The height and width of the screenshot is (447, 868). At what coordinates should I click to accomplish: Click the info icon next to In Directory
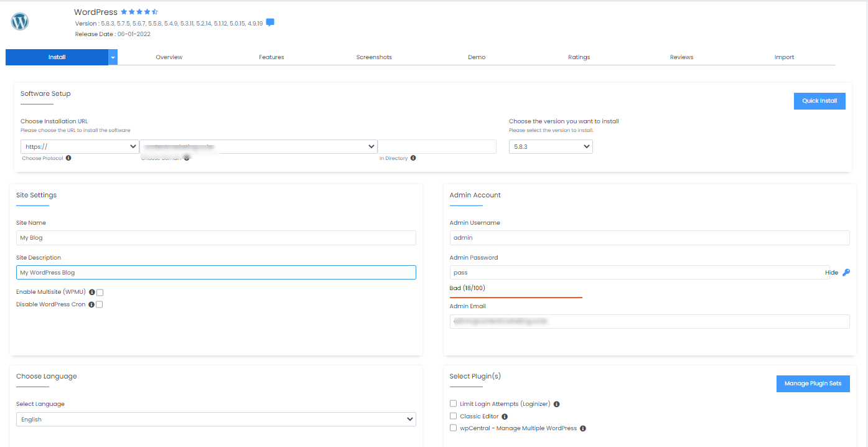[x=413, y=158]
